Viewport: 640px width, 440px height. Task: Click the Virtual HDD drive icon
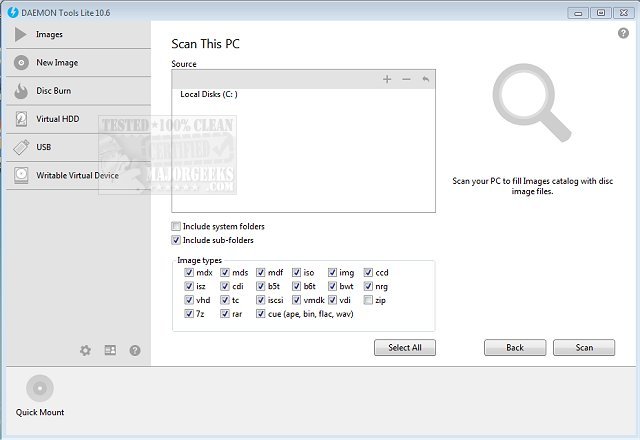click(x=21, y=119)
